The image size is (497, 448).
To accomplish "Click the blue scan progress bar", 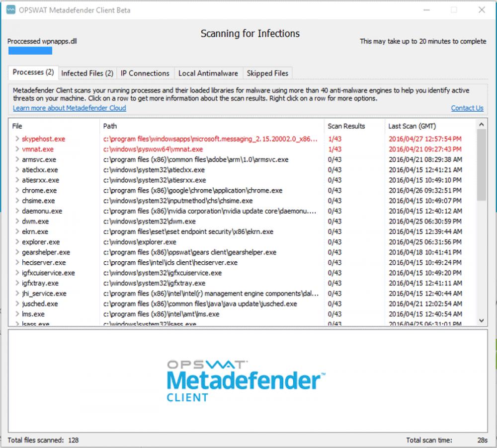I will (30, 51).
